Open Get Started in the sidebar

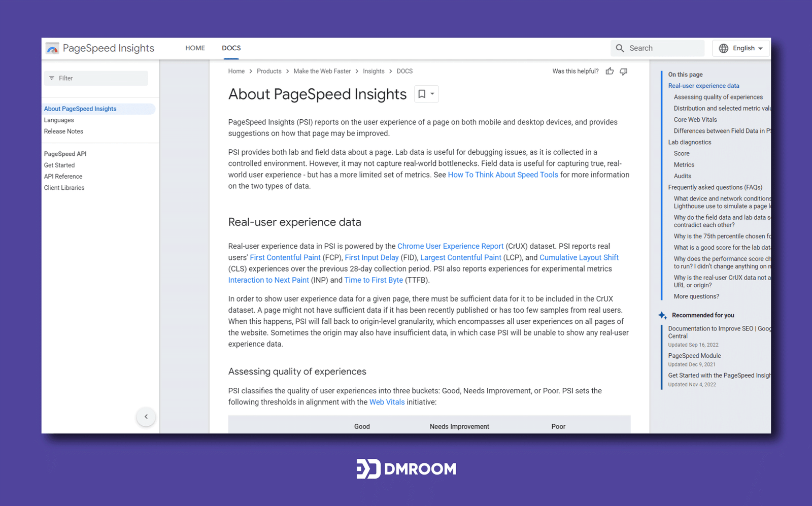tap(59, 165)
